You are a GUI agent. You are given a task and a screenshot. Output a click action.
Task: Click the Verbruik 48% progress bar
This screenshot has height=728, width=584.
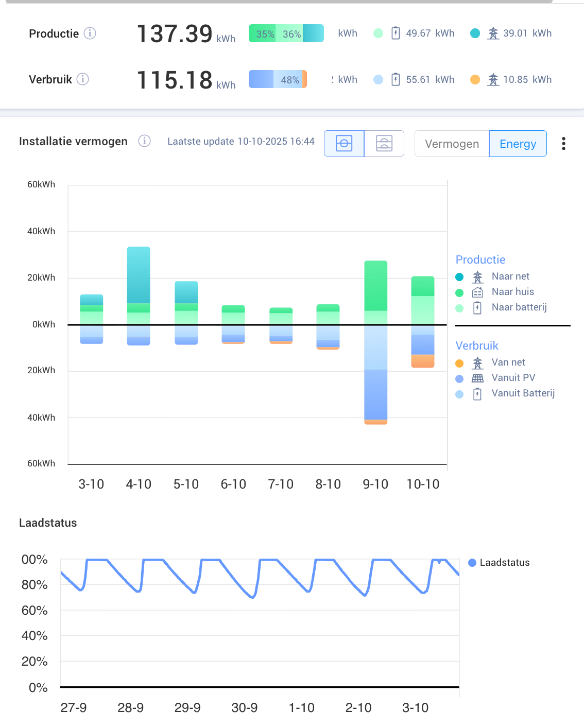click(x=278, y=79)
